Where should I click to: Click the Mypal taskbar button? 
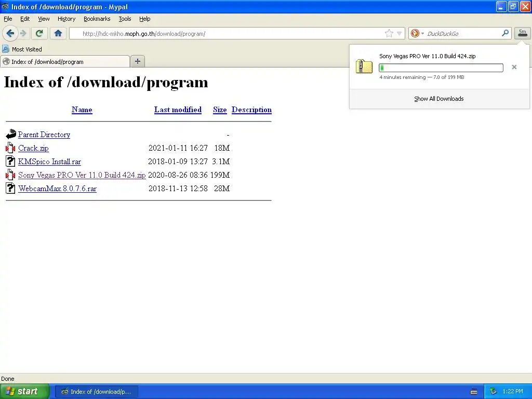click(96, 392)
